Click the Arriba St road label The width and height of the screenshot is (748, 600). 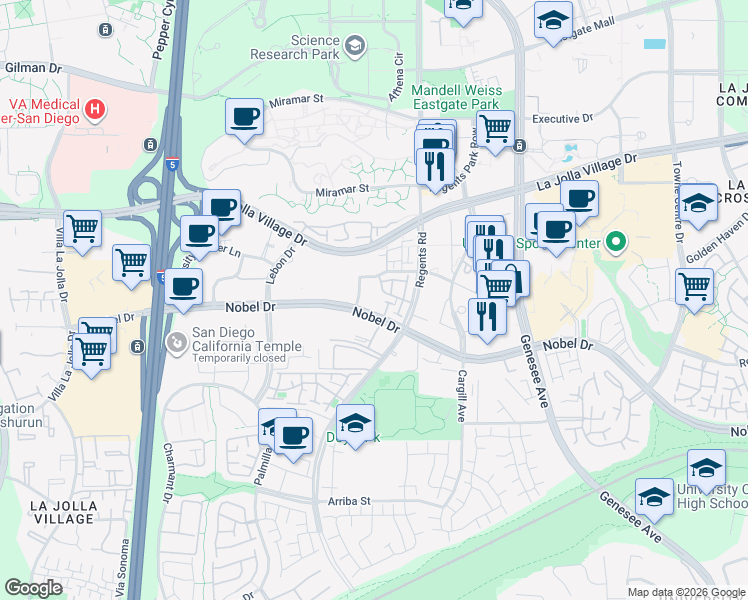[349, 501]
